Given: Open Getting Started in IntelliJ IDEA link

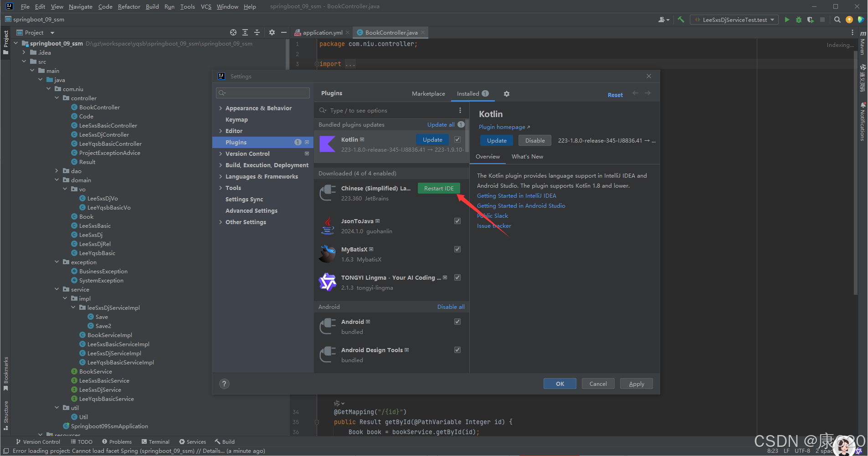Looking at the screenshot, I should coord(516,195).
